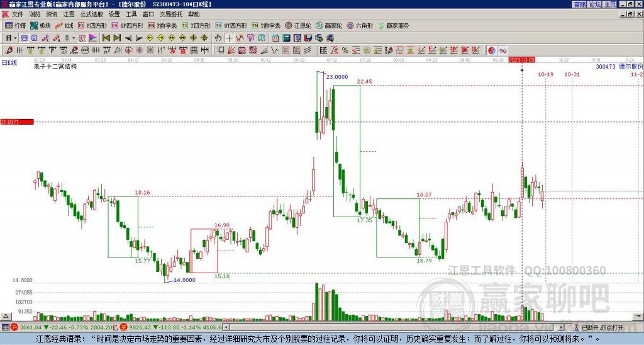Open the calendar 21 icon

click(275, 38)
